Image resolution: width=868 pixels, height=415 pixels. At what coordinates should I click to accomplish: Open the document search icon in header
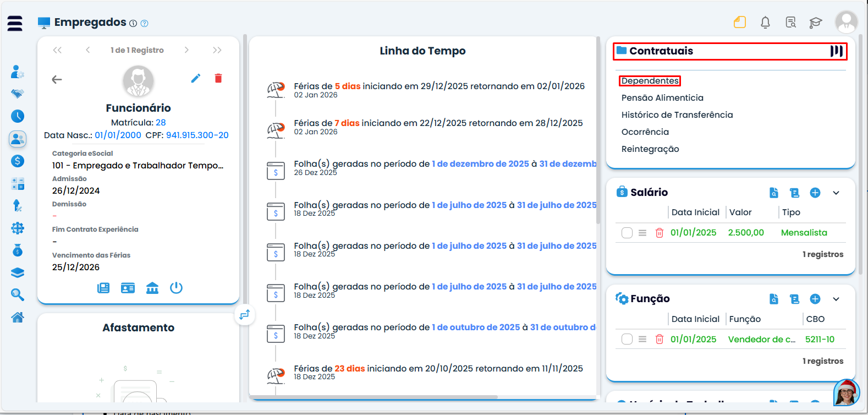pos(791,23)
